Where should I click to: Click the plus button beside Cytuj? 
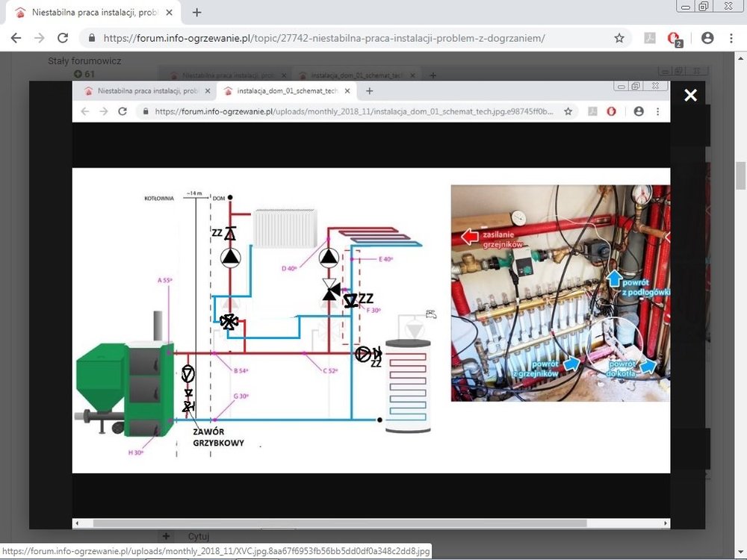point(166,536)
